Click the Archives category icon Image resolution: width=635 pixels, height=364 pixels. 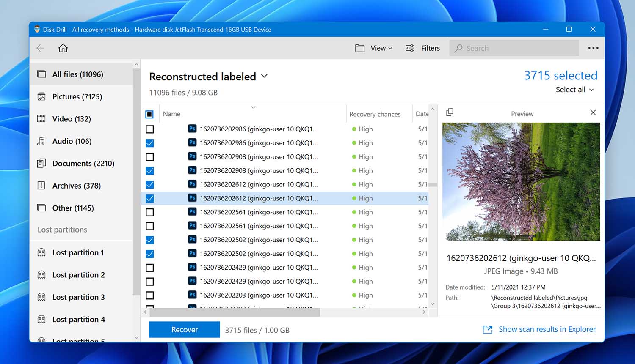(x=41, y=186)
